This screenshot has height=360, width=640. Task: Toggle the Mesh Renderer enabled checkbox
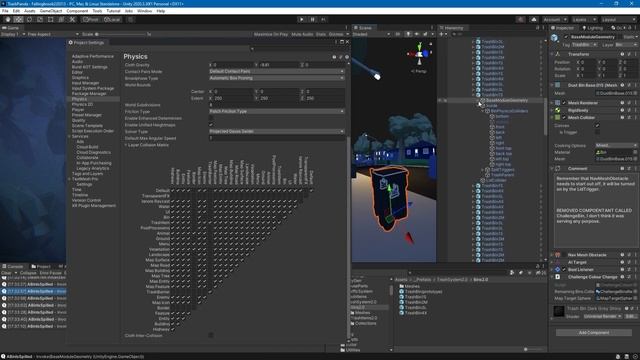[x=564, y=103]
